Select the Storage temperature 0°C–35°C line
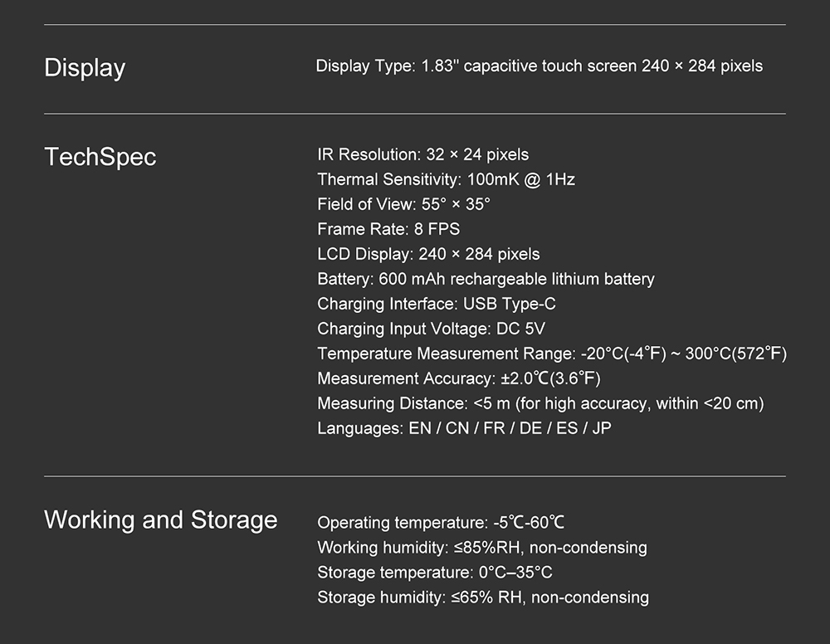830x644 pixels. pyautogui.click(x=435, y=573)
